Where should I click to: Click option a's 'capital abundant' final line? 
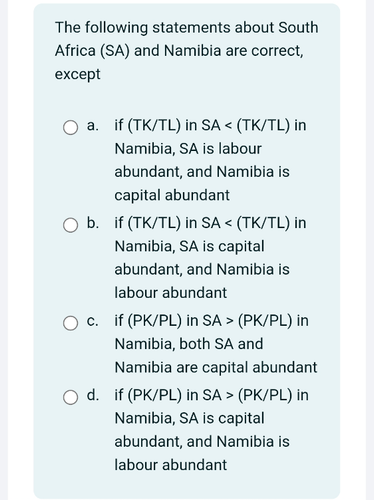(172, 195)
